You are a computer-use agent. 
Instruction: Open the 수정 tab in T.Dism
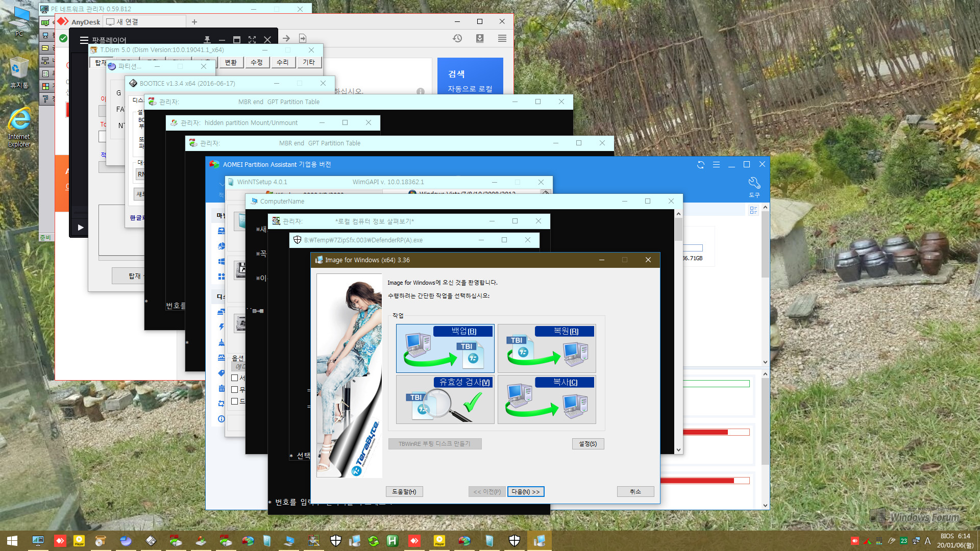257,62
